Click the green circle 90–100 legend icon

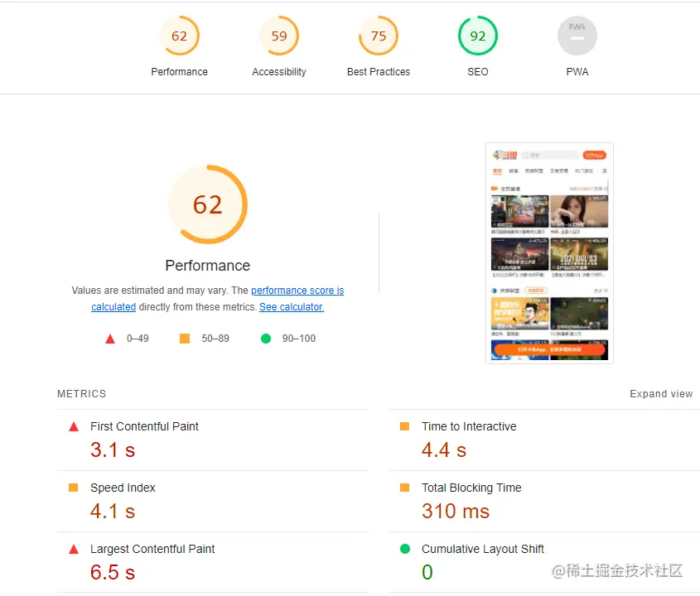coord(266,339)
